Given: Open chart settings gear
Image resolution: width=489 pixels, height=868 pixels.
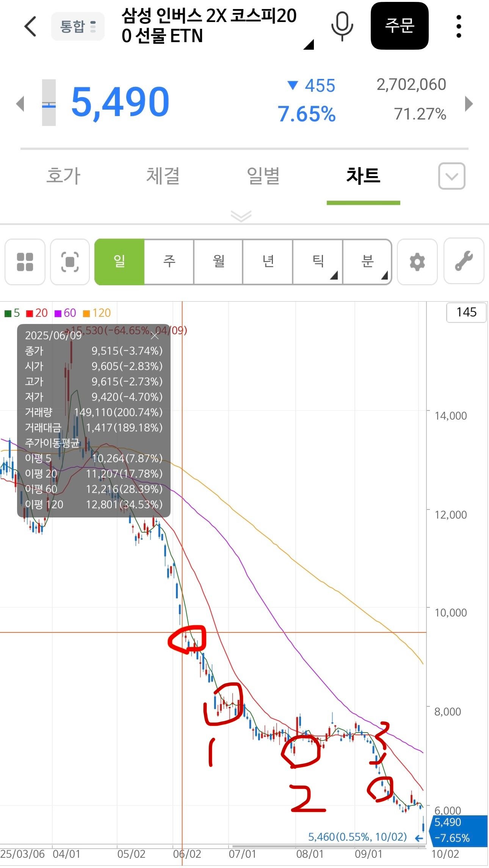Looking at the screenshot, I should click(417, 262).
